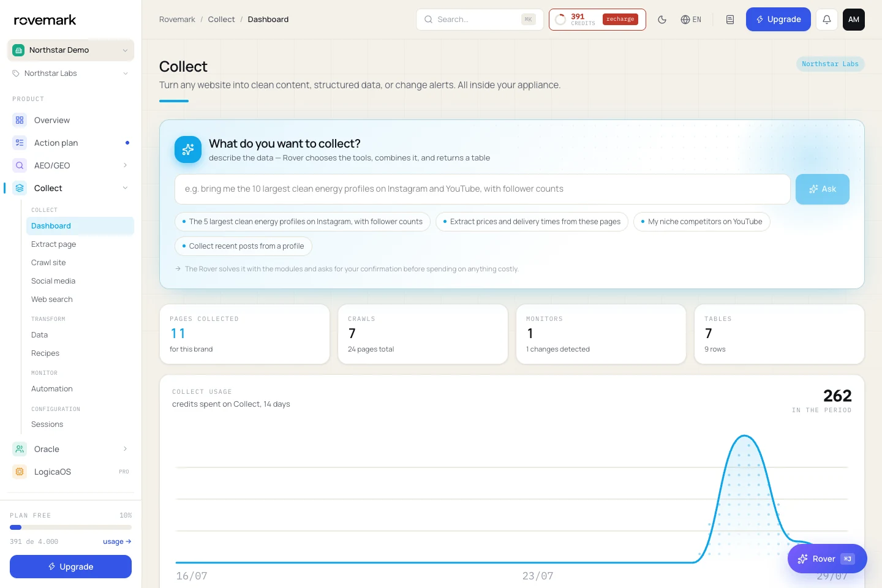Click the Oracle people icon
Viewport: 882px width, 588px height.
point(20,449)
